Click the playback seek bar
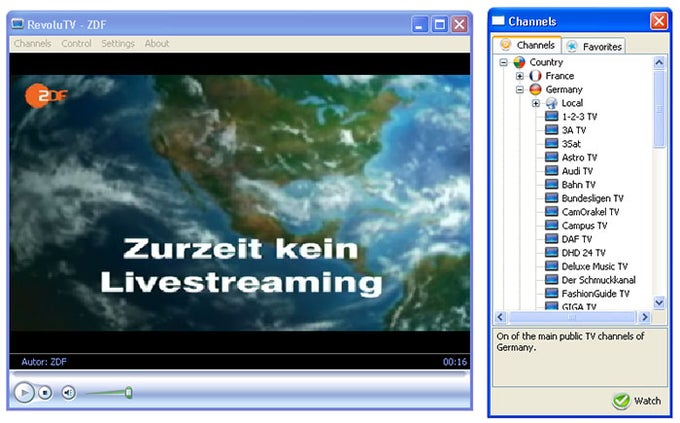 click(240, 373)
